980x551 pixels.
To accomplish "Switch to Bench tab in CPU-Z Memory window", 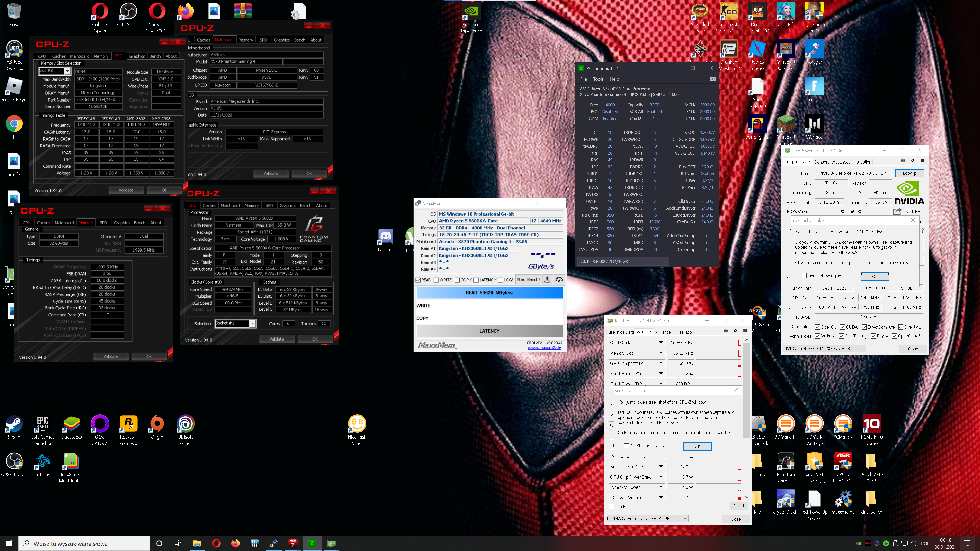I will (140, 223).
